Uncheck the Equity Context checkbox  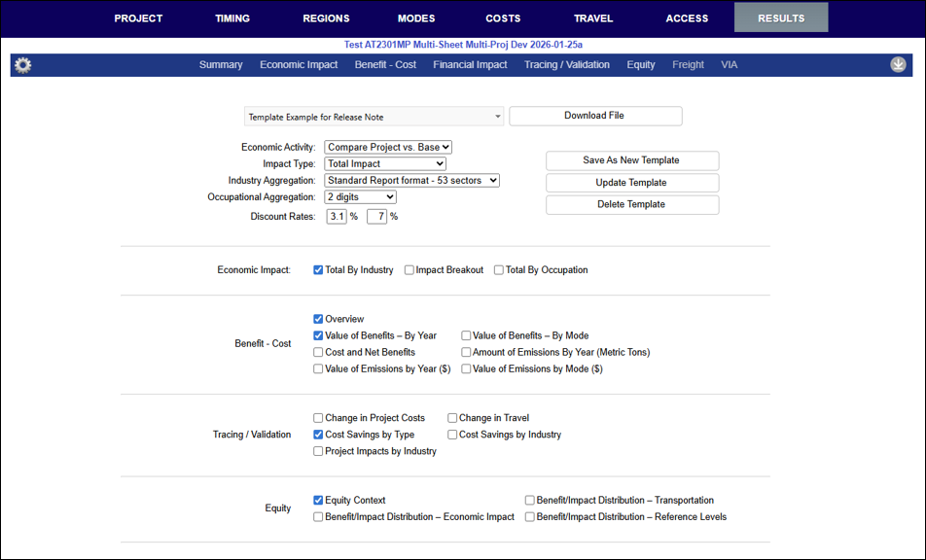point(318,501)
